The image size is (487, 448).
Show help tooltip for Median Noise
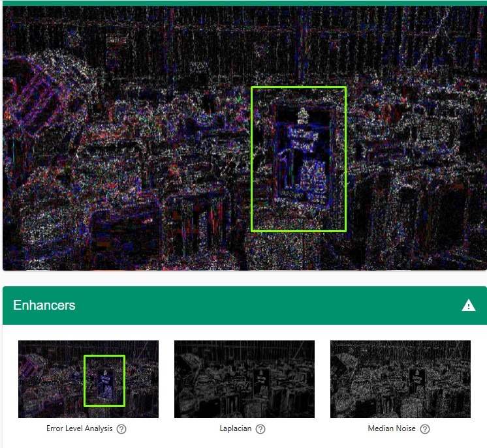[x=425, y=429]
